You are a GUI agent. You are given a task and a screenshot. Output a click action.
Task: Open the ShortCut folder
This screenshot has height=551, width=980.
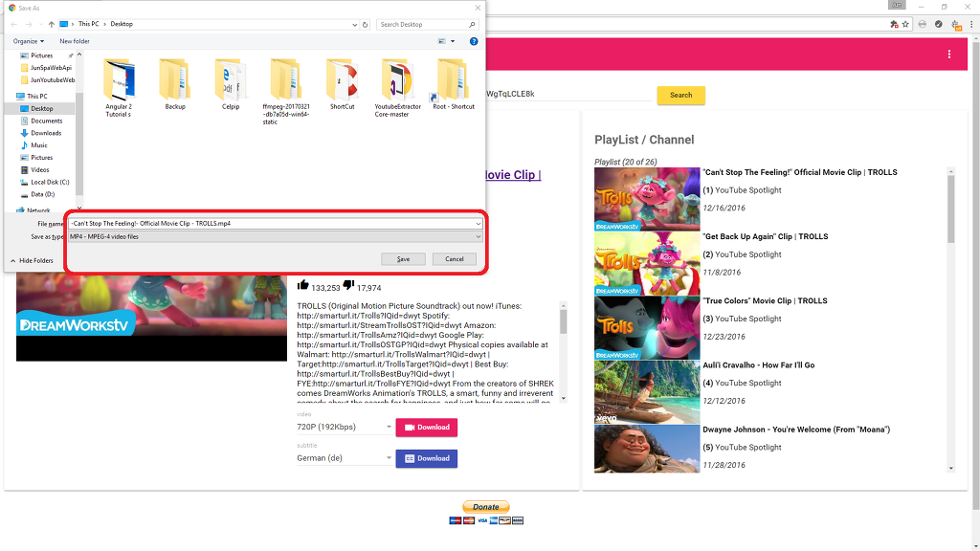[x=342, y=84]
